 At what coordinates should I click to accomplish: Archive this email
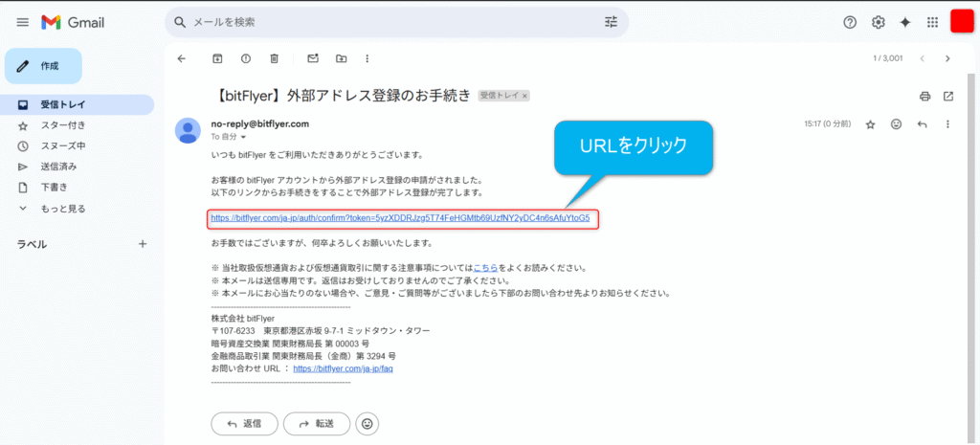217,58
